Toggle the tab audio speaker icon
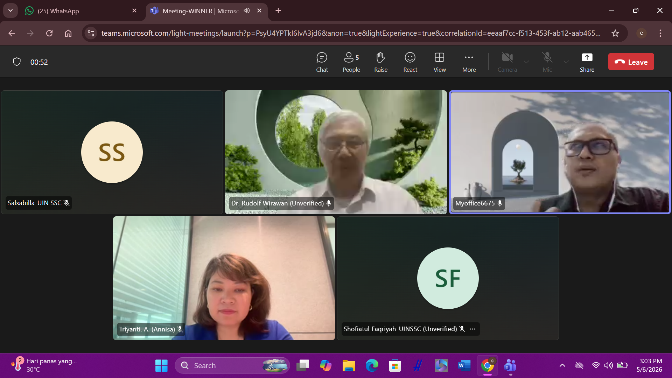 (x=247, y=11)
